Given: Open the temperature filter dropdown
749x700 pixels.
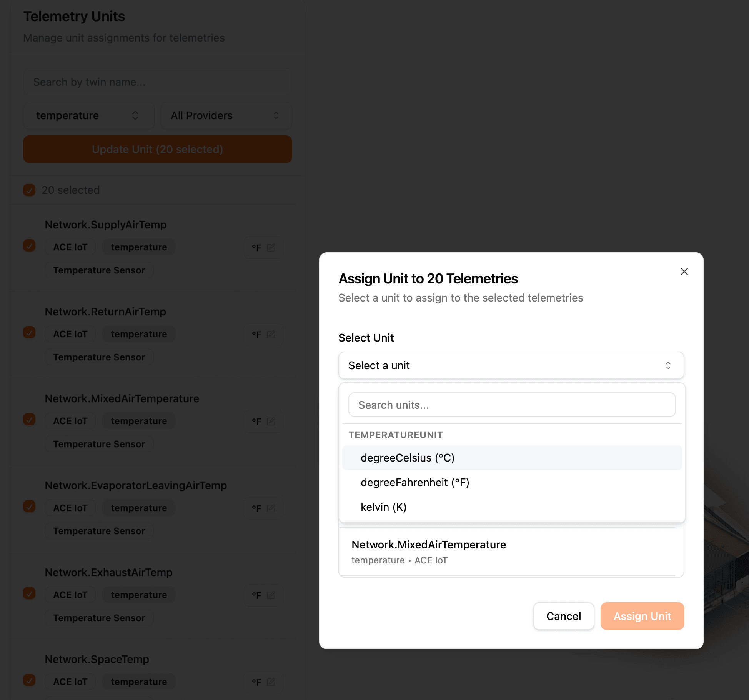Looking at the screenshot, I should click(x=88, y=115).
